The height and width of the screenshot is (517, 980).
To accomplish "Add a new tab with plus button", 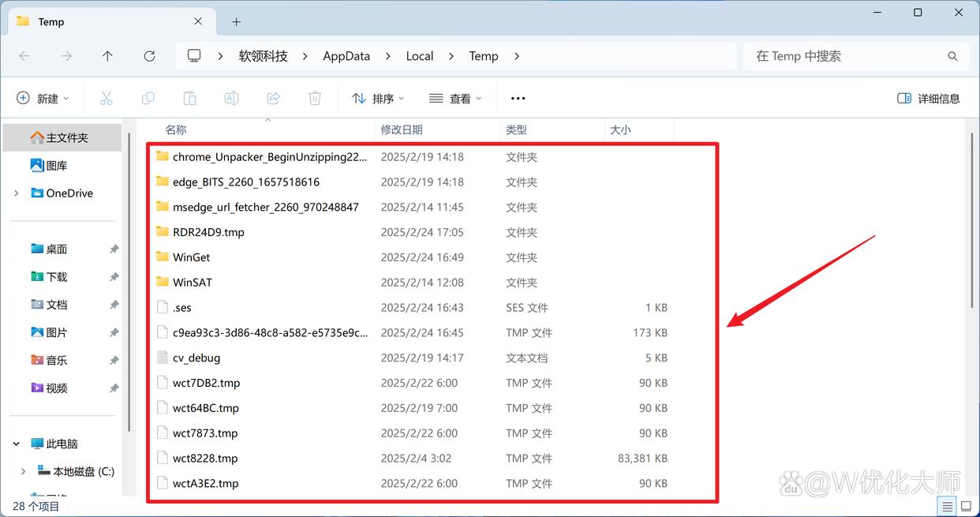I will pos(236,22).
